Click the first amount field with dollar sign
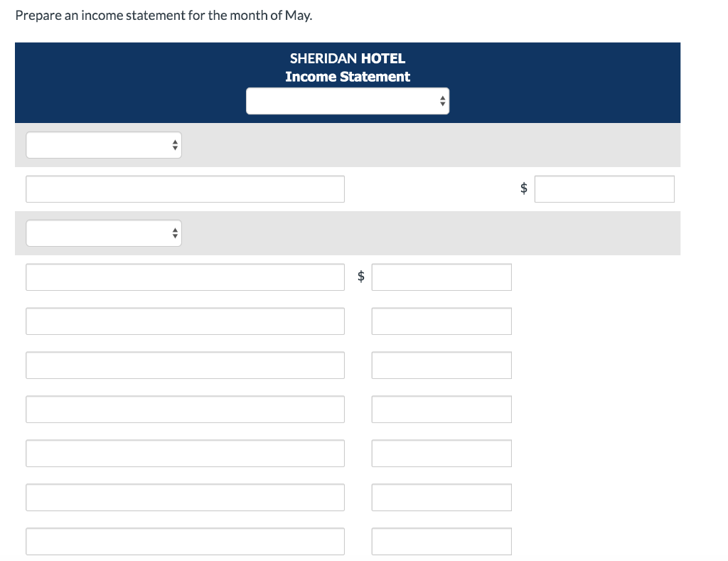Image resolution: width=728 pixels, height=561 pixels. pos(441,277)
